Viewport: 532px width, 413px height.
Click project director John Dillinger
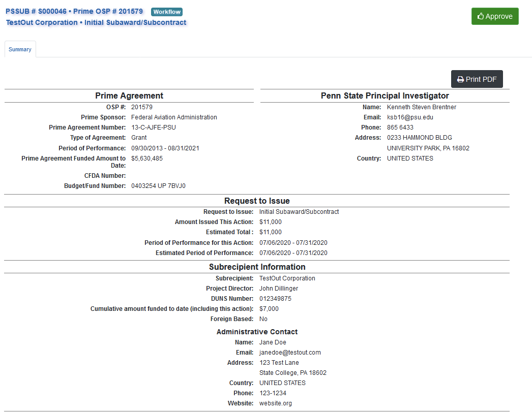pos(279,288)
